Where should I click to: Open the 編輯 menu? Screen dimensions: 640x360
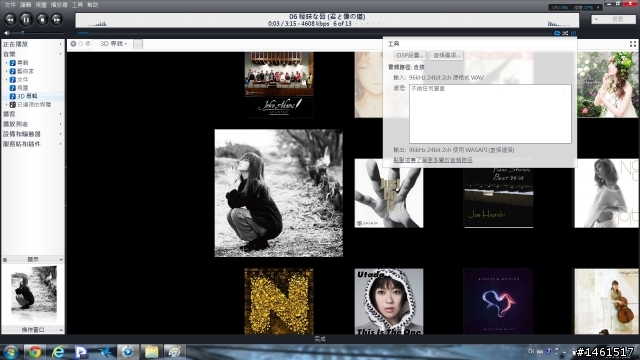(x=26, y=5)
